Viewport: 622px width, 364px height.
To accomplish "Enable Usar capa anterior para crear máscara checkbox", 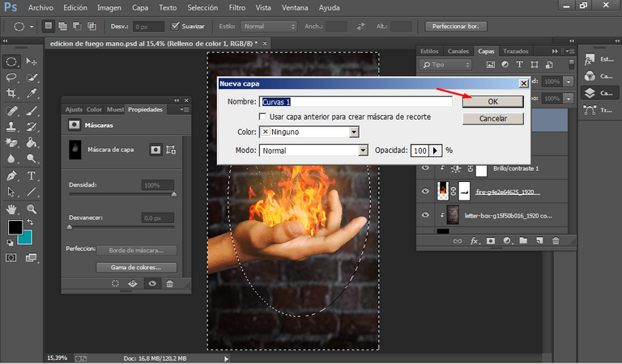I will pyautogui.click(x=262, y=116).
